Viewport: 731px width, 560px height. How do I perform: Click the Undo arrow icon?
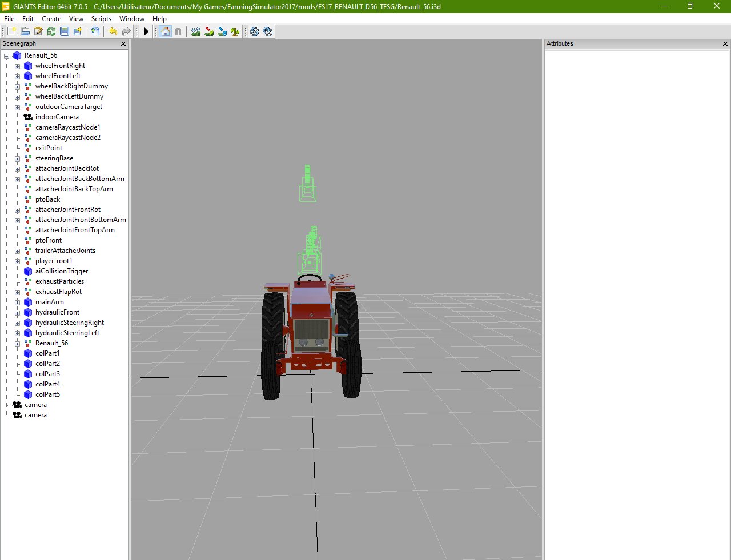point(113,31)
